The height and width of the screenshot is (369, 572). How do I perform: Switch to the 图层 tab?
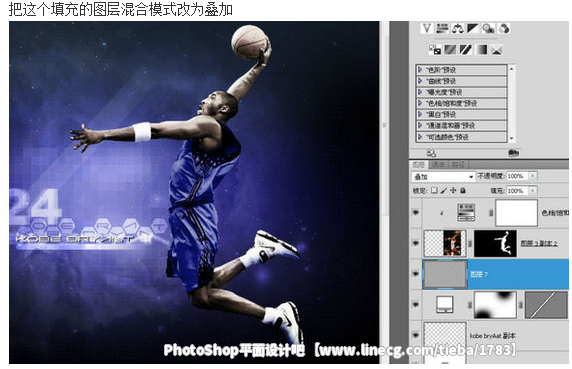[419, 165]
